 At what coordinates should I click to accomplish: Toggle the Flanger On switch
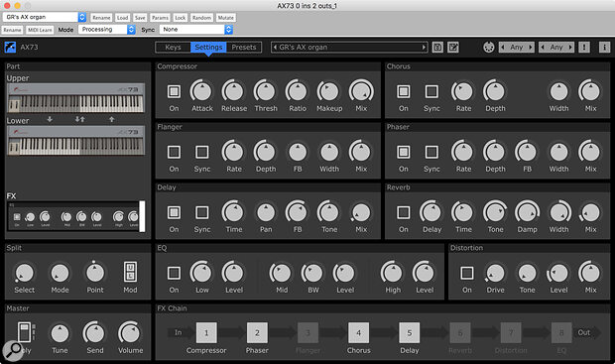(x=175, y=152)
